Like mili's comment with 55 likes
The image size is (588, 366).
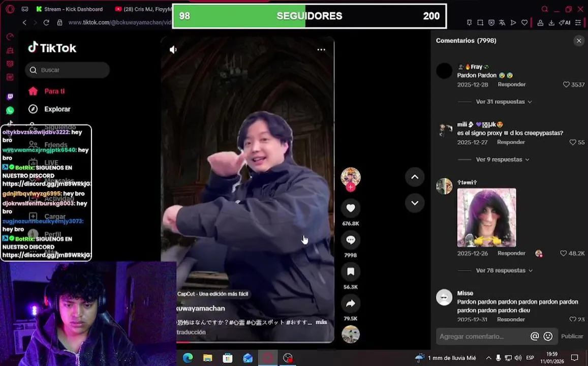point(573,142)
